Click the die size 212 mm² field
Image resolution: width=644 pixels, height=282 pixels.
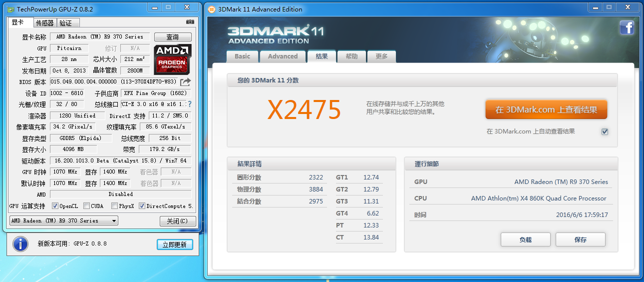(135, 59)
